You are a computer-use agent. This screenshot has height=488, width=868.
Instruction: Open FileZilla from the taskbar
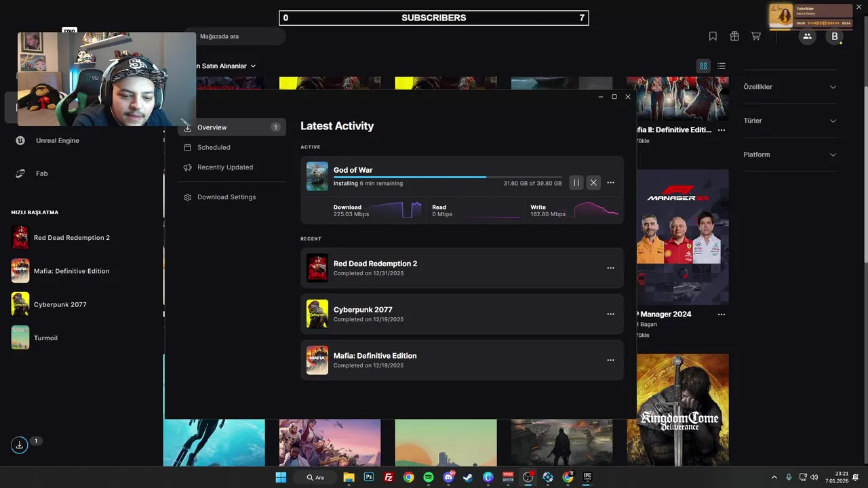(389, 477)
